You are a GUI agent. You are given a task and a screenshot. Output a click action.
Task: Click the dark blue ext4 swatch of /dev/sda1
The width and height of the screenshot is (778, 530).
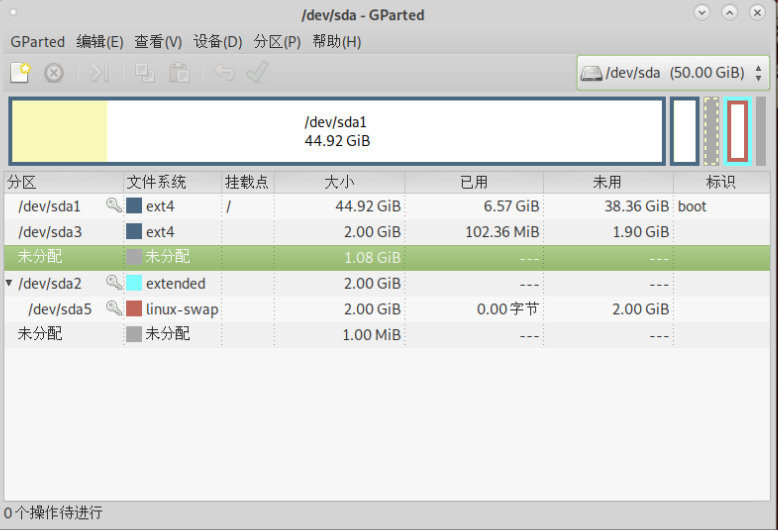tap(134, 205)
